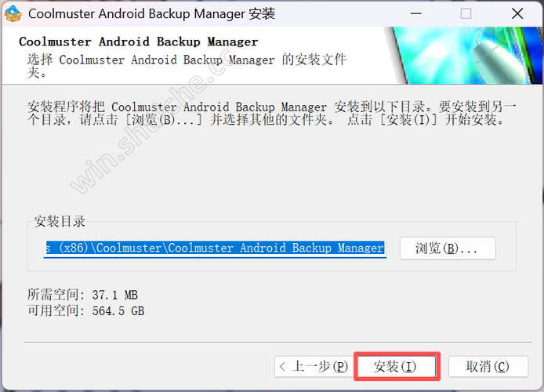Select the bold Coolmuster Android Backup Manager heading
Screen dimensions: 544x392
click(x=139, y=42)
